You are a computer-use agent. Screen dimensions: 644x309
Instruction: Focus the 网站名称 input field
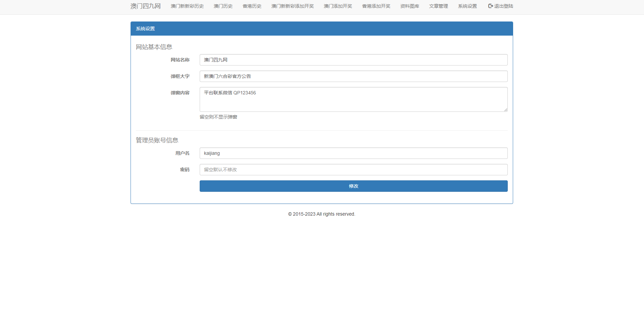click(353, 60)
